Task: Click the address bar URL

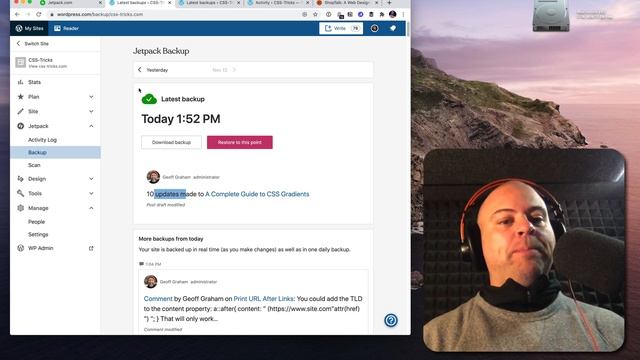Action: click(x=100, y=14)
